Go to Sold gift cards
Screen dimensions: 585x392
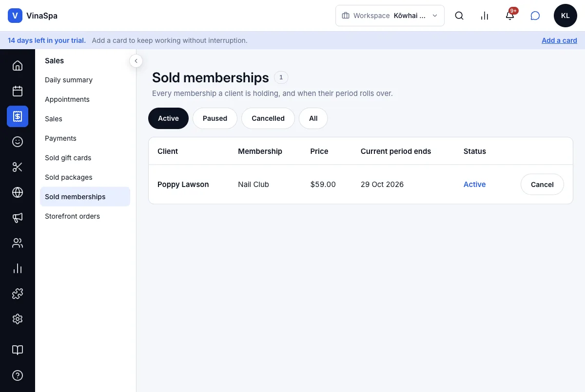click(85, 158)
